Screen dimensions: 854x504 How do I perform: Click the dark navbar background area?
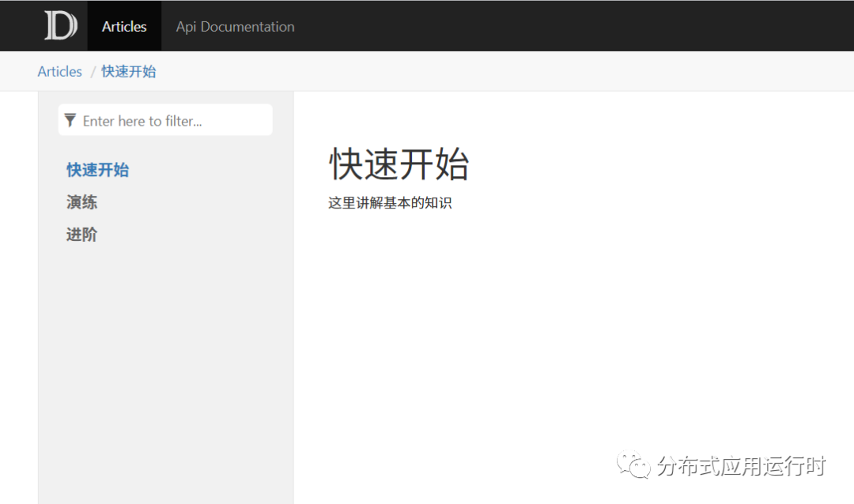coord(554,25)
